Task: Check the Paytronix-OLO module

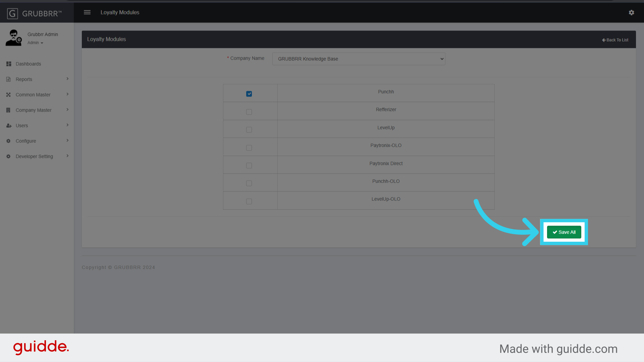Action: pyautogui.click(x=249, y=148)
